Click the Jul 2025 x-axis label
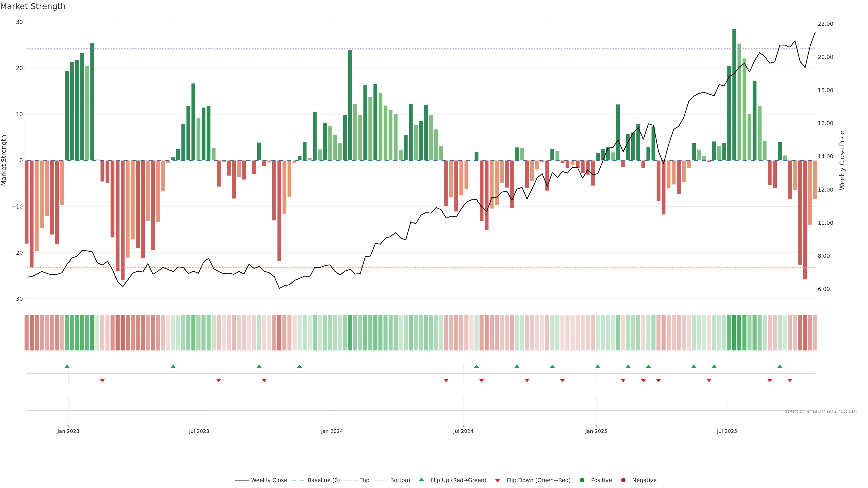Screen dimensions: 868x488 click(x=727, y=431)
